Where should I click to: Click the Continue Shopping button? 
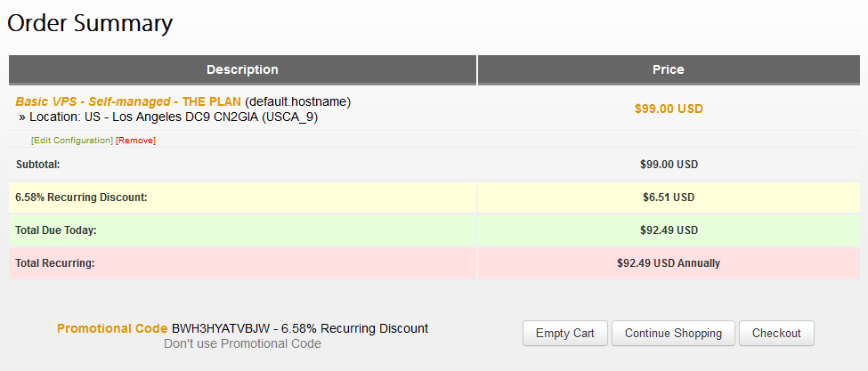pos(673,334)
